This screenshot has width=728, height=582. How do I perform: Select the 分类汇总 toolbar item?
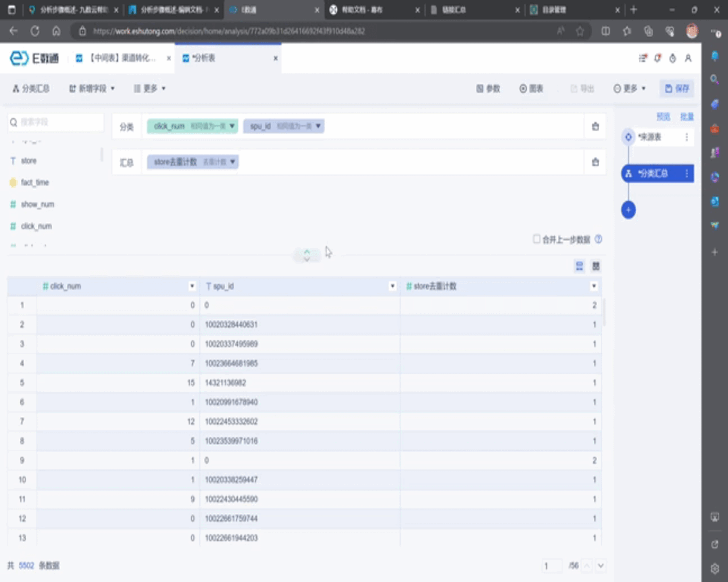coord(31,89)
